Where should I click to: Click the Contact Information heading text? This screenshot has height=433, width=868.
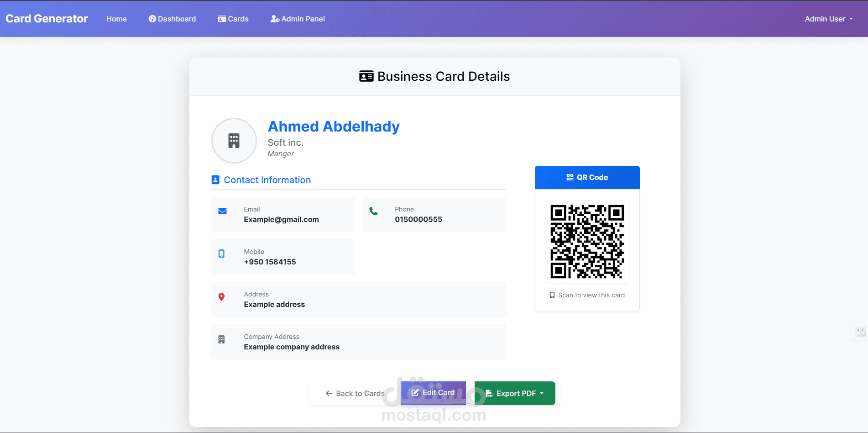(267, 180)
